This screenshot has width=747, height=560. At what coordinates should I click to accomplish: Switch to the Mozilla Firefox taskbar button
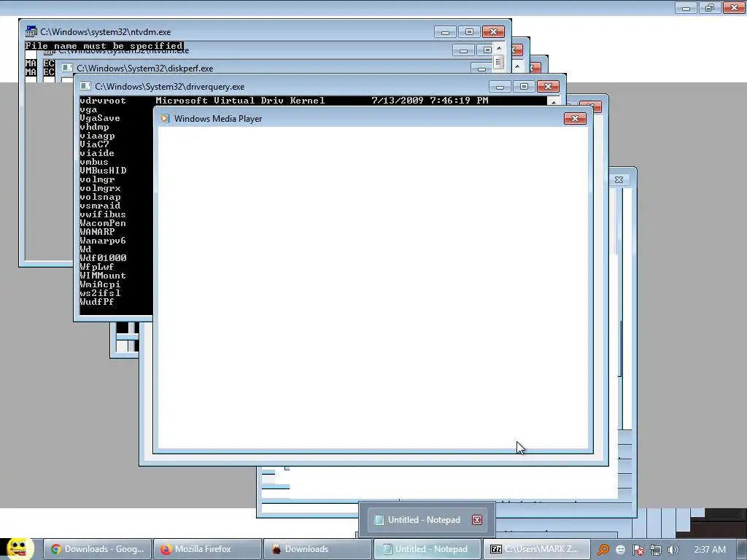208,549
